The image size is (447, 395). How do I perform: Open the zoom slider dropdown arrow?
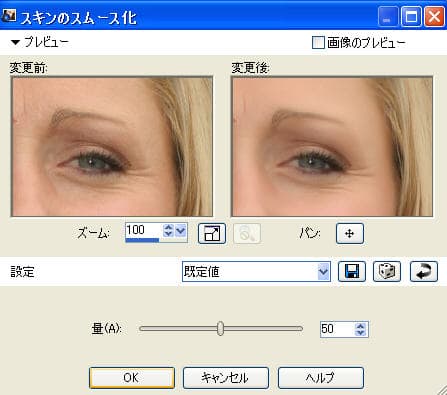(x=180, y=230)
